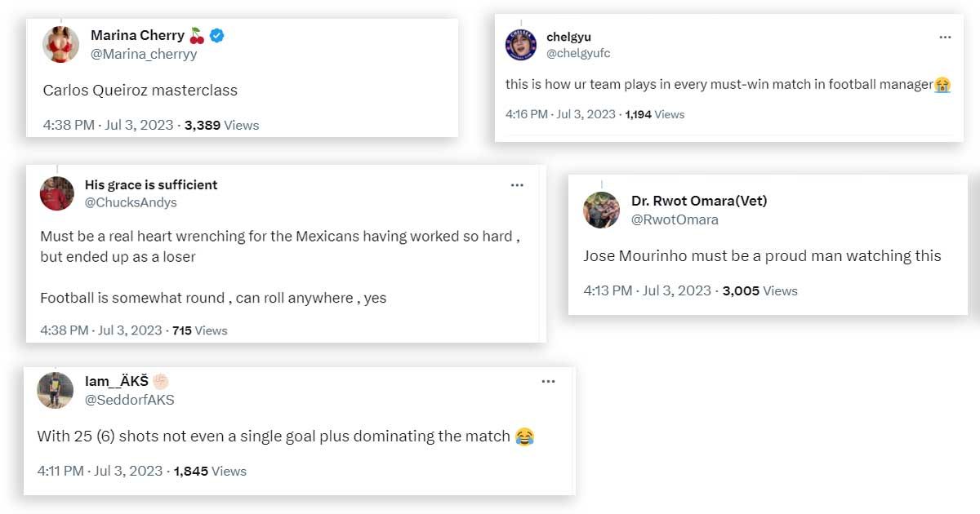Viewport: 980px width, 514px height.
Task: Click 3,389 Views on Marina's tweet
Action: 221,125
